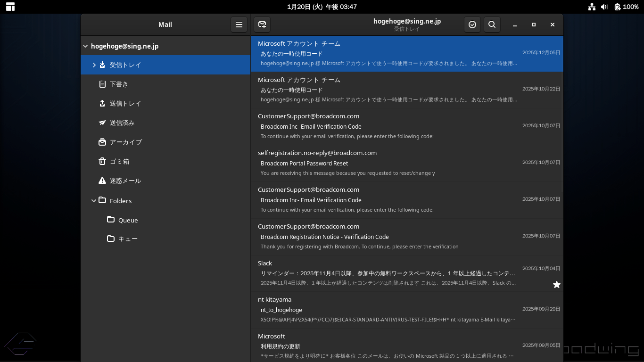The height and width of the screenshot is (362, 644).
Task: Open the Queue folder
Action: coord(165,220)
